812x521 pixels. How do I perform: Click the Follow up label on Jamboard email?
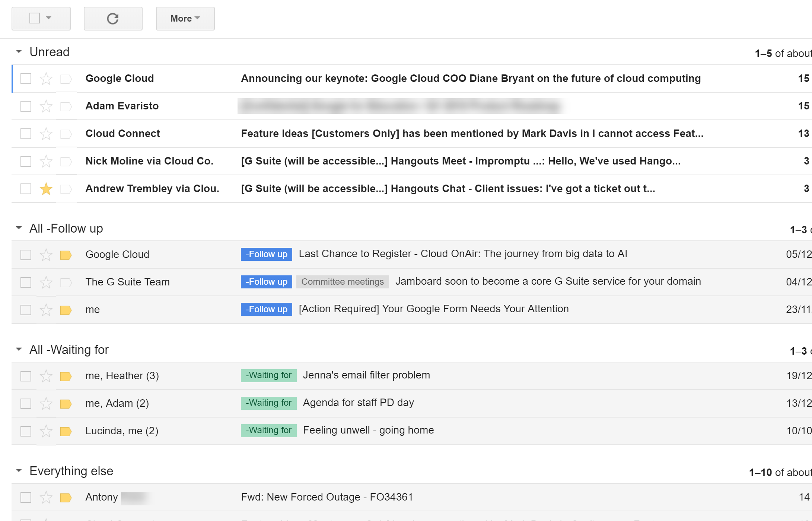click(x=267, y=282)
